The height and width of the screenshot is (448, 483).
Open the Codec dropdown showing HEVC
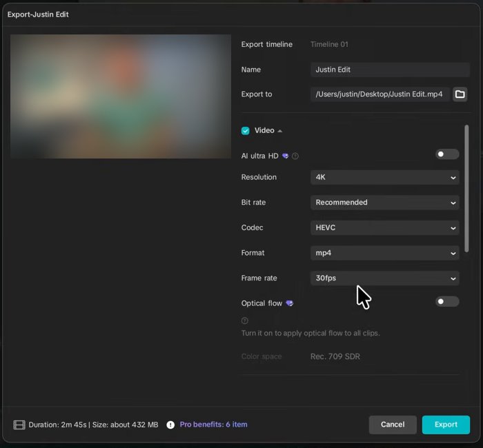pyautogui.click(x=385, y=228)
